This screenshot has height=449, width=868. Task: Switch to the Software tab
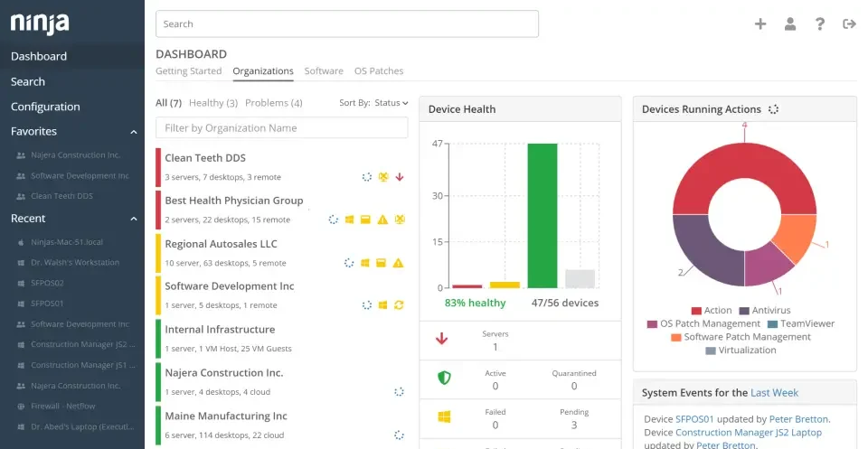click(324, 70)
